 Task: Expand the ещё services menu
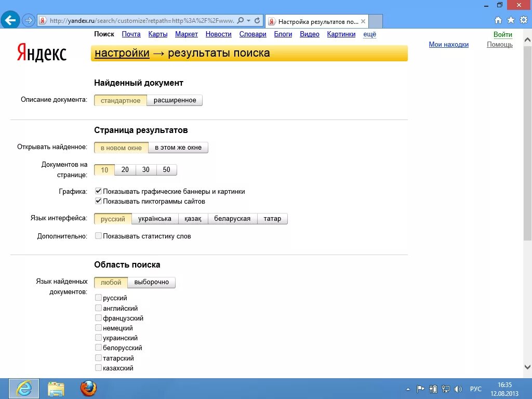click(370, 34)
